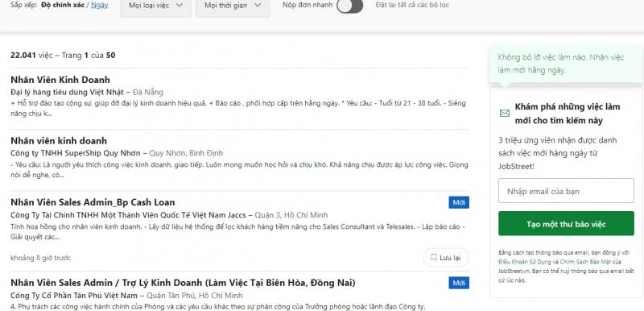The image size is (644, 311).
Task: Click Đặt lại tất cả các bộ lọc
Action: tap(412, 5)
